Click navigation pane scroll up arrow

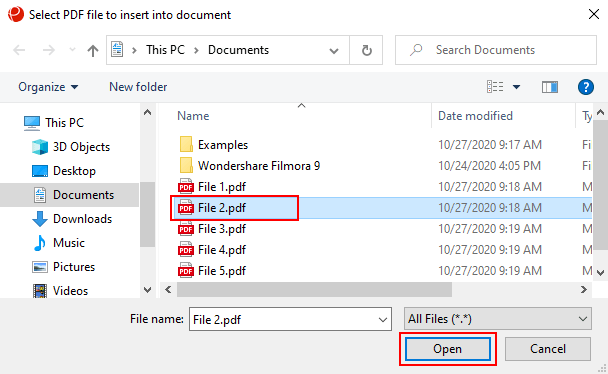[147, 113]
